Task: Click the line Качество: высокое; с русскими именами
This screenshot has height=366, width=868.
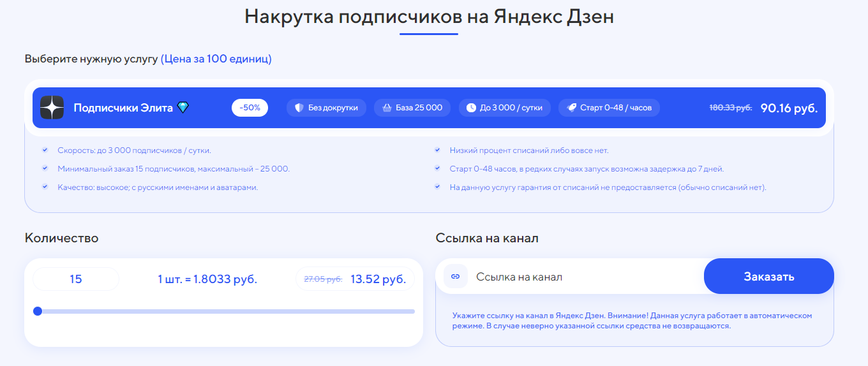Action: (158, 187)
